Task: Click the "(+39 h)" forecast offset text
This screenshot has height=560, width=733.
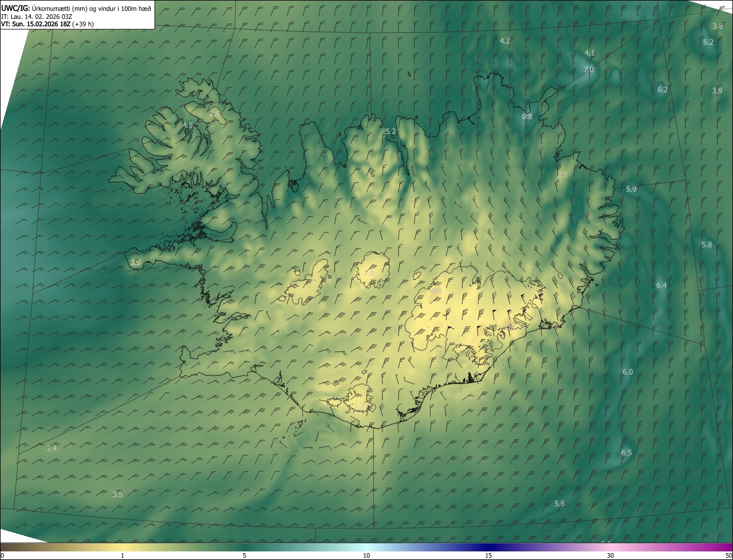Action: 83,24
